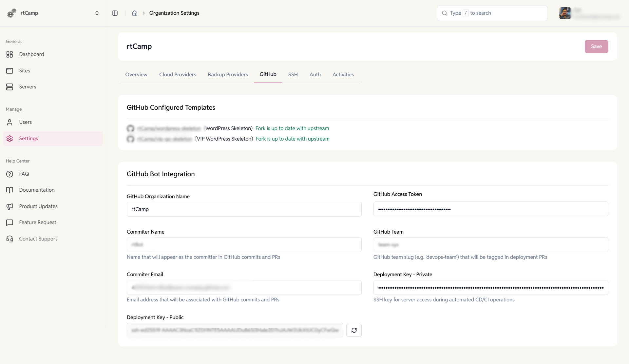Screen dimensions: 629x364
Task: Open Contact Support
Action: [38, 239]
